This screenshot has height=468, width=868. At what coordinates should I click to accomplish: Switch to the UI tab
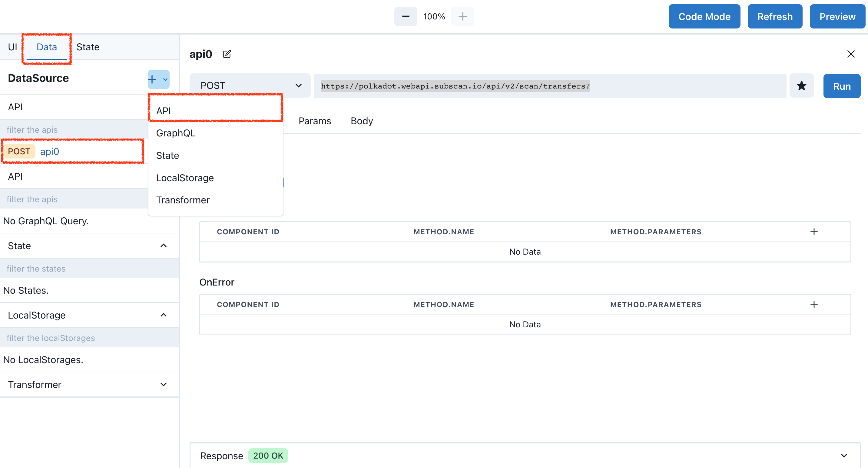[12, 47]
